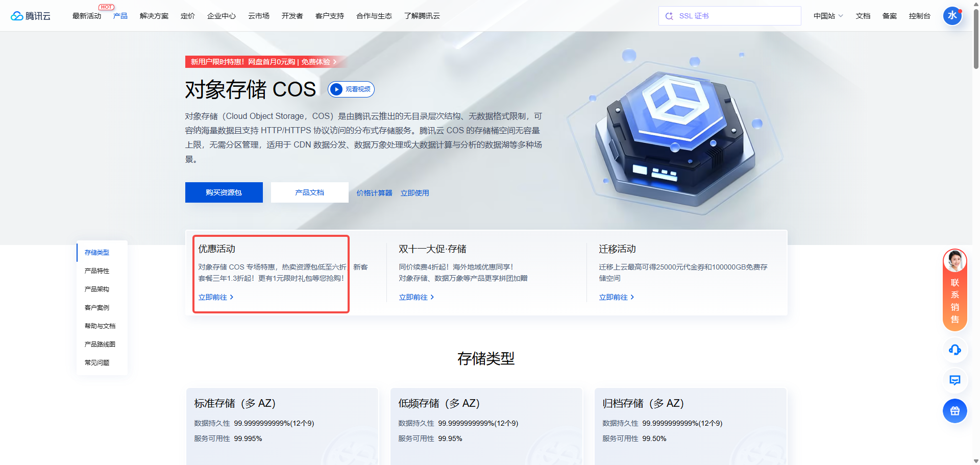Play the 观看视频 product video
The height and width of the screenshot is (465, 980).
(x=351, y=89)
